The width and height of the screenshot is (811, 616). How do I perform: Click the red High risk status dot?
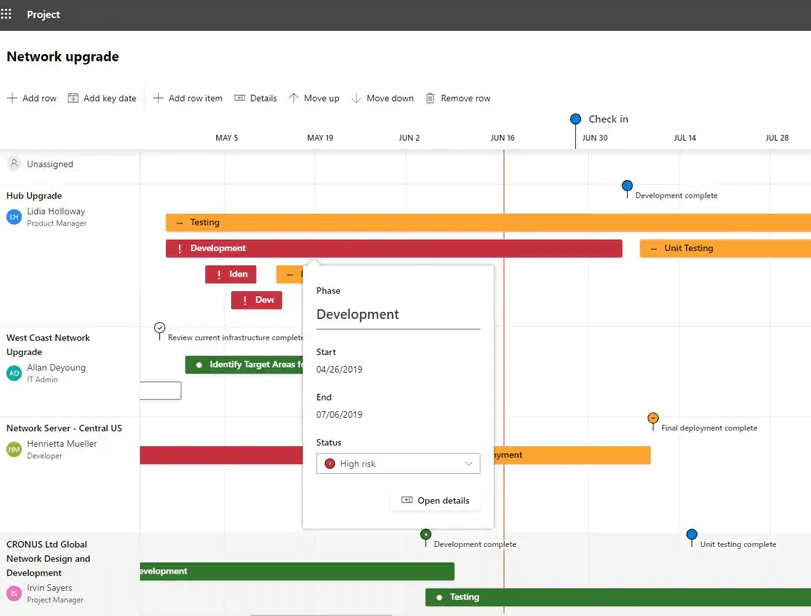pos(329,463)
